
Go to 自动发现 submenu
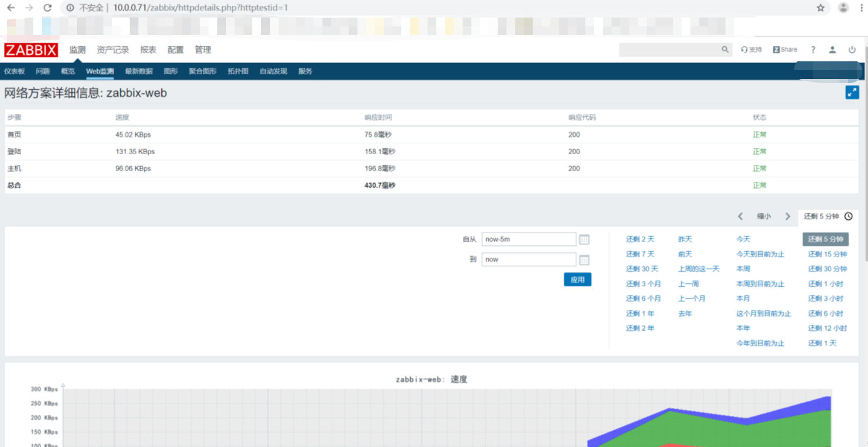point(273,71)
